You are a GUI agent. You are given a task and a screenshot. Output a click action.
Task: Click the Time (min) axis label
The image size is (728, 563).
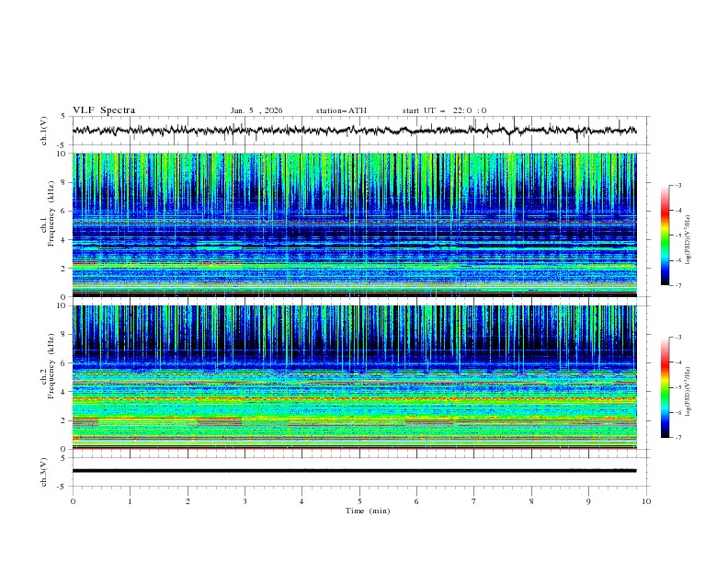tap(368, 510)
